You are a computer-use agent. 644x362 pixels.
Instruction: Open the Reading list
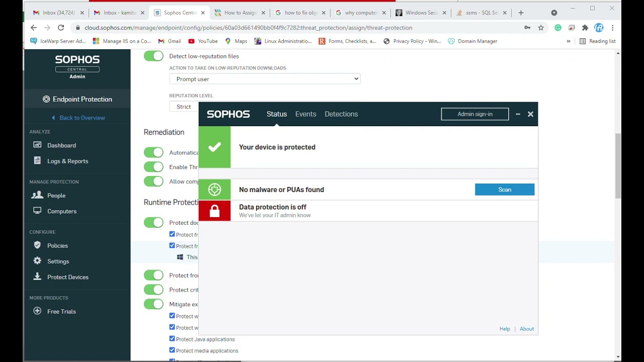tap(598, 41)
